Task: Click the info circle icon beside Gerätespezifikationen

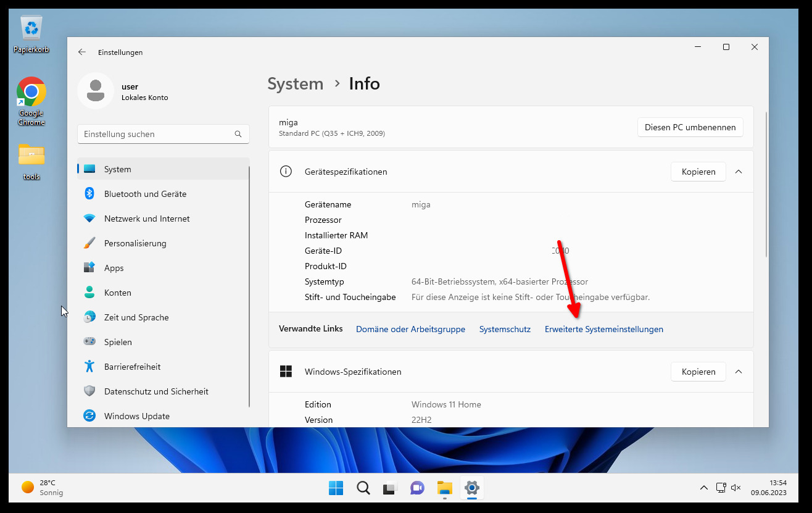Action: (x=286, y=172)
